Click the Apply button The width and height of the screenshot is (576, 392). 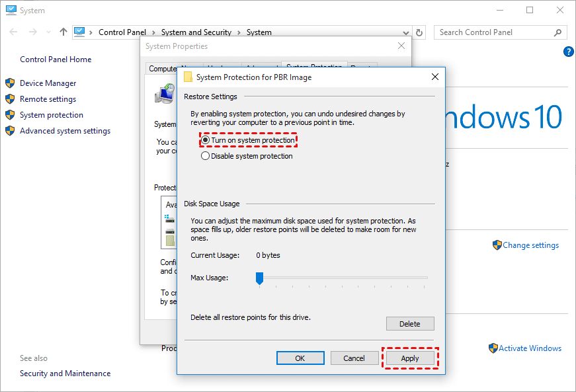410,358
